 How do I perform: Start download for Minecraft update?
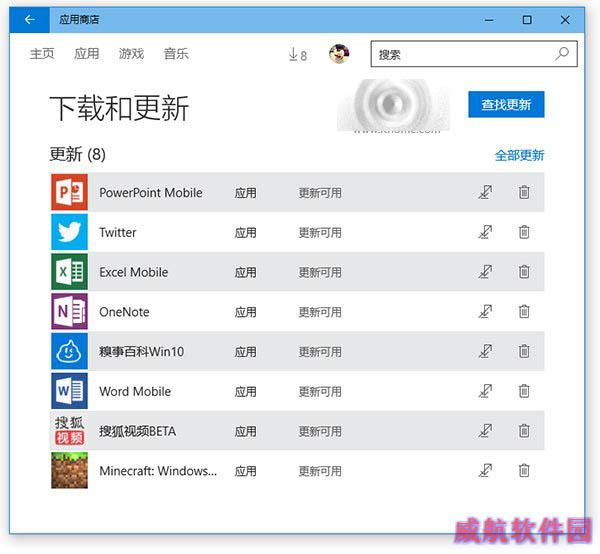tap(485, 471)
